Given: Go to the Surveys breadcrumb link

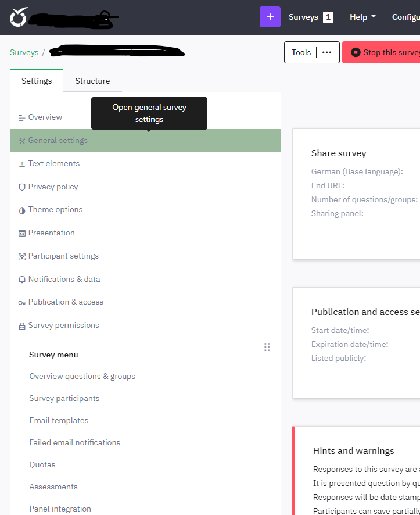Looking at the screenshot, I should click(24, 52).
